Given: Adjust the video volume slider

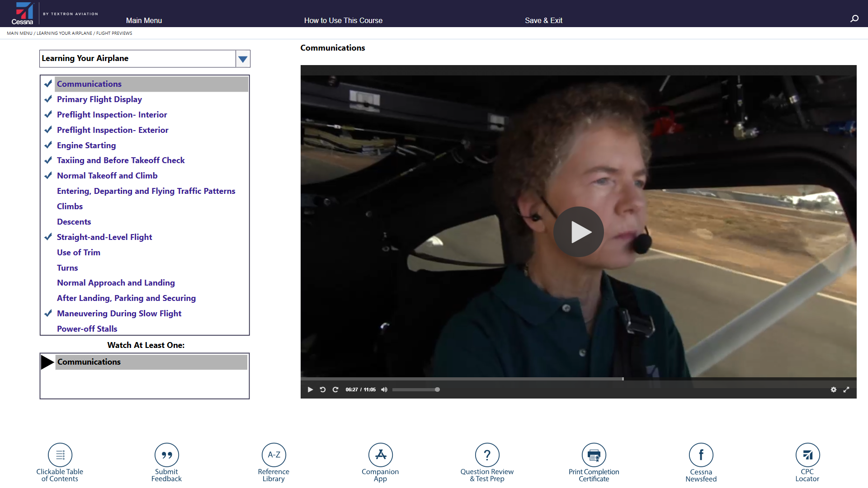Looking at the screenshot, I should point(416,389).
